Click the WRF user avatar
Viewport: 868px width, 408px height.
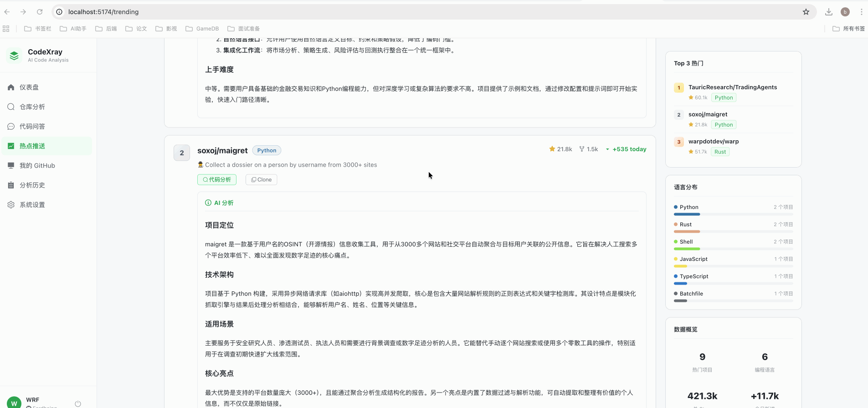pyautogui.click(x=14, y=403)
